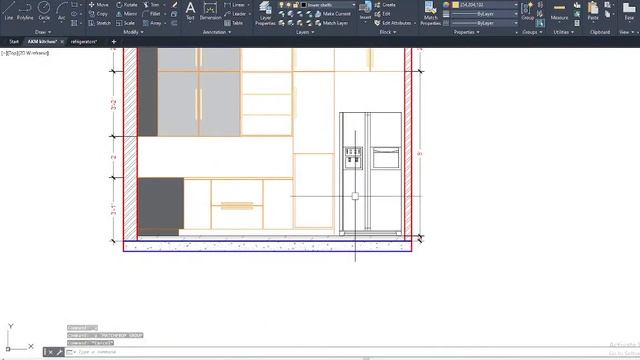Image resolution: width=640 pixels, height=360 pixels.
Task: Open the Layer Properties manager
Action: click(265, 13)
